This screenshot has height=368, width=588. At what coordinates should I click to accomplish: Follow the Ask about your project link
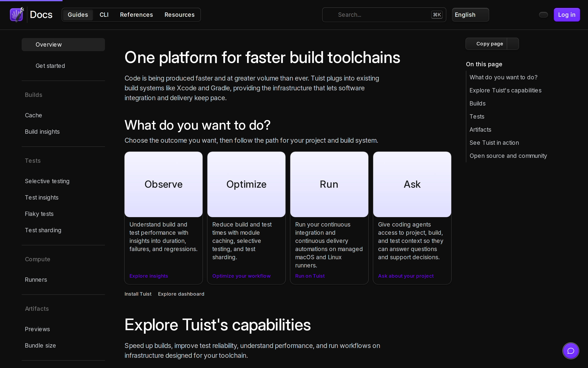pyautogui.click(x=406, y=276)
